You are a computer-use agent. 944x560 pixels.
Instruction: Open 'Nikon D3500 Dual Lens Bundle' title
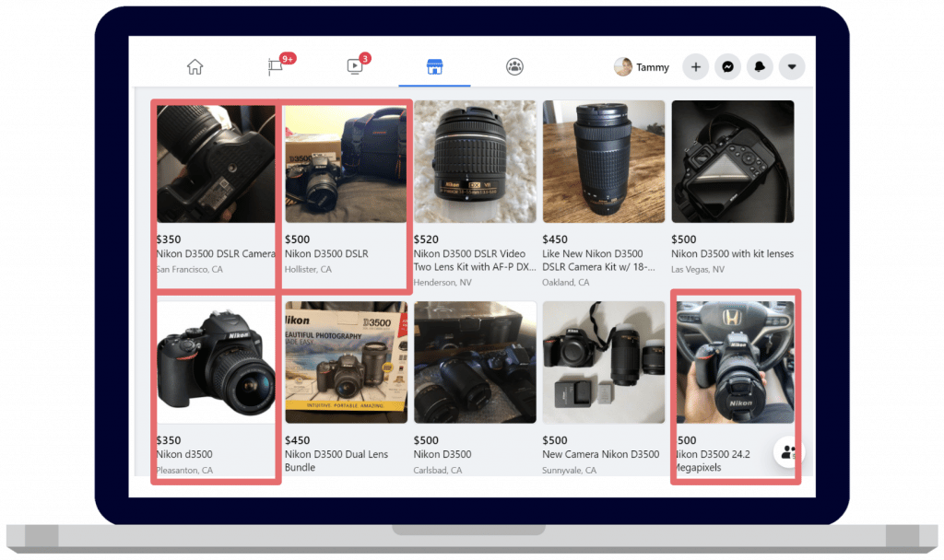coord(336,461)
